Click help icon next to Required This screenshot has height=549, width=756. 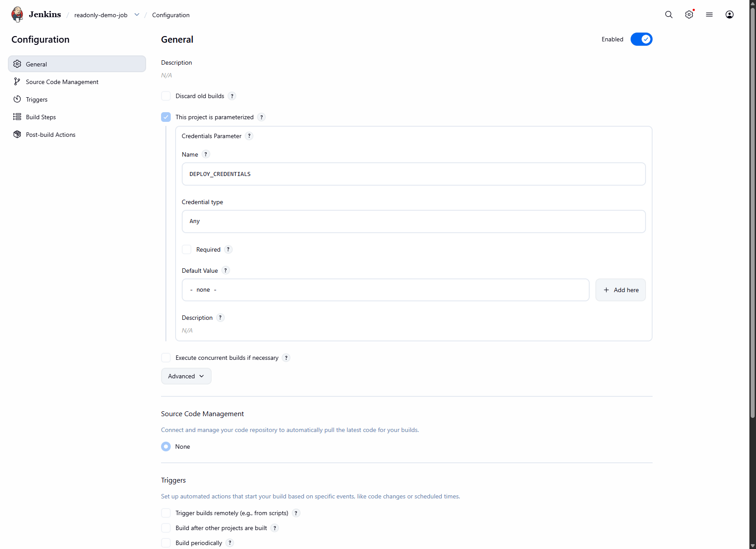click(228, 249)
